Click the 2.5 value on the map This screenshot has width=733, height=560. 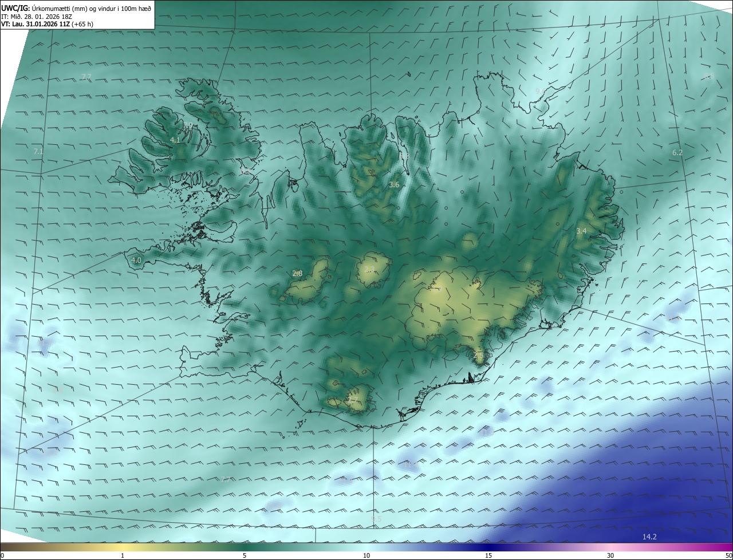click(x=479, y=356)
